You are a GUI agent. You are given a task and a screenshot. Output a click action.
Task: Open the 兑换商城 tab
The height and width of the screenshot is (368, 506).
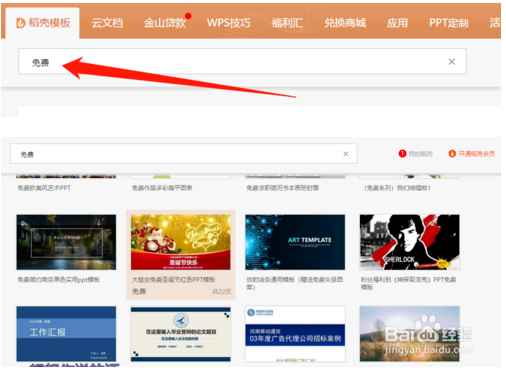coord(345,23)
